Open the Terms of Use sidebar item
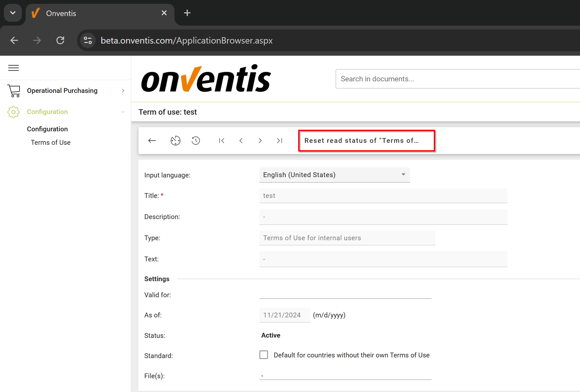The width and height of the screenshot is (580, 392). 51,143
